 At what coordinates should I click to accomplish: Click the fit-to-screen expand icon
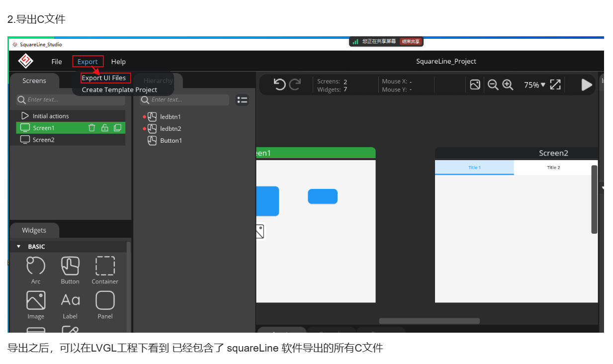[555, 85]
